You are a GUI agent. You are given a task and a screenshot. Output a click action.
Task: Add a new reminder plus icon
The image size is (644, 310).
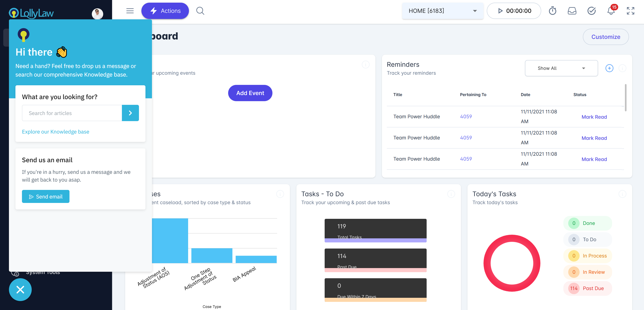609,68
